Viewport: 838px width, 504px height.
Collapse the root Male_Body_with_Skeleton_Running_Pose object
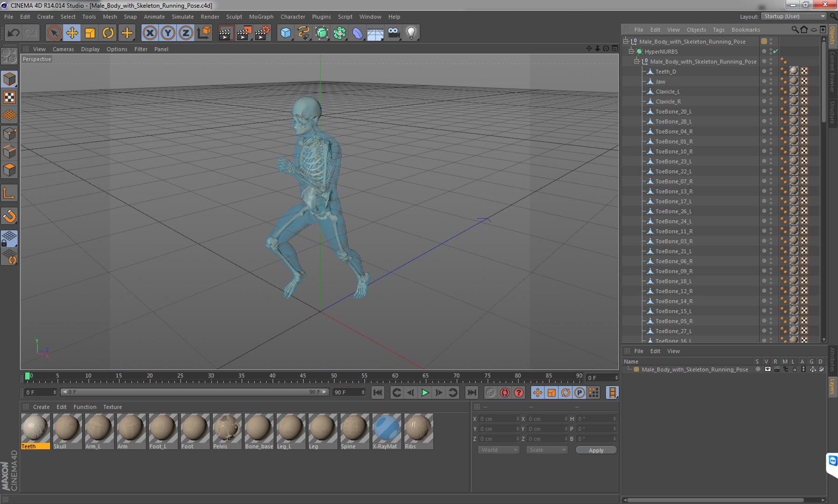pos(626,42)
